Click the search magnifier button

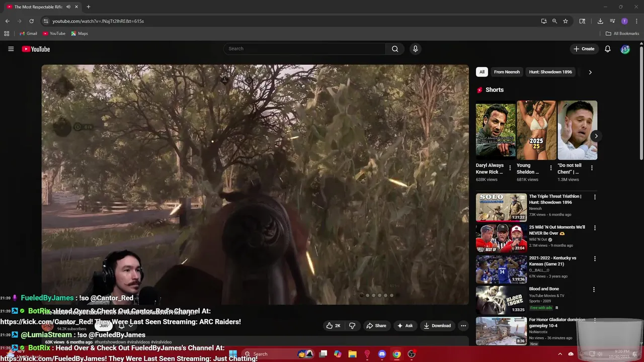(x=395, y=49)
